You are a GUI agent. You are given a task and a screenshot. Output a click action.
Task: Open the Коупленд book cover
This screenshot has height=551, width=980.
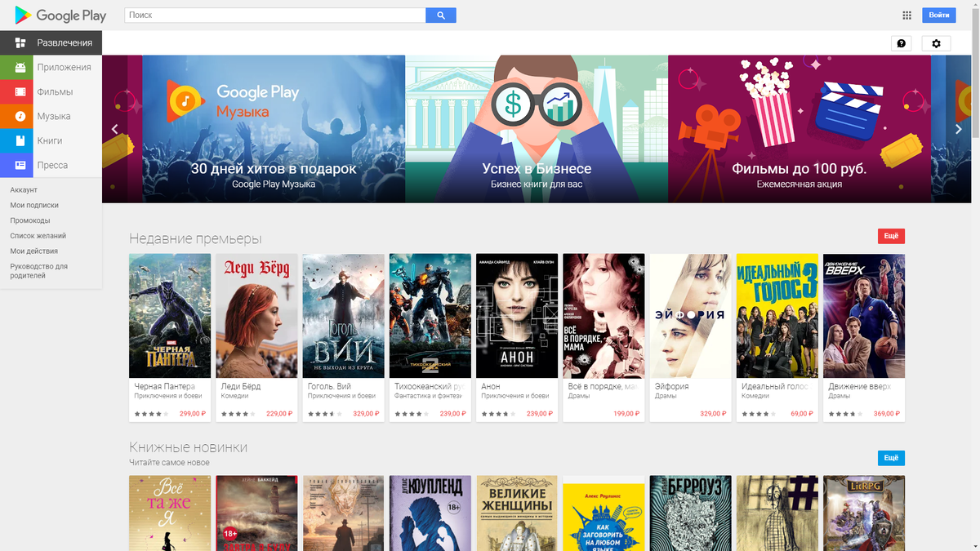[430, 513]
